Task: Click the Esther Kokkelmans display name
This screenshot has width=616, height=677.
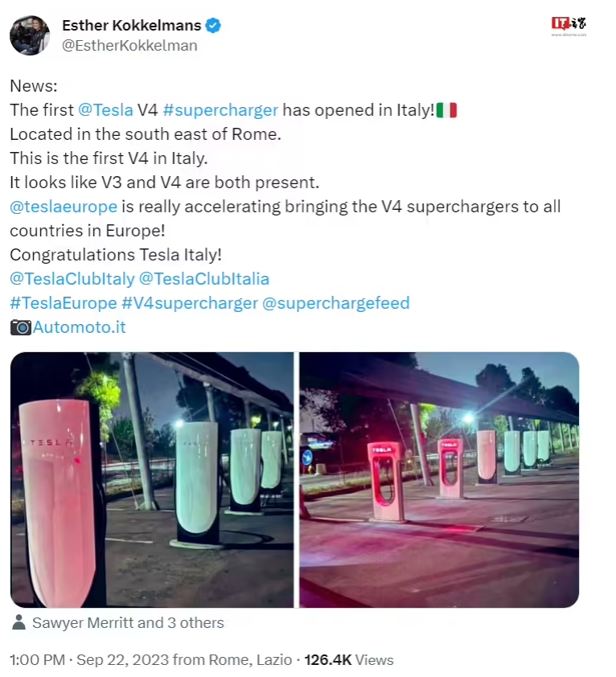Action: 131,26
